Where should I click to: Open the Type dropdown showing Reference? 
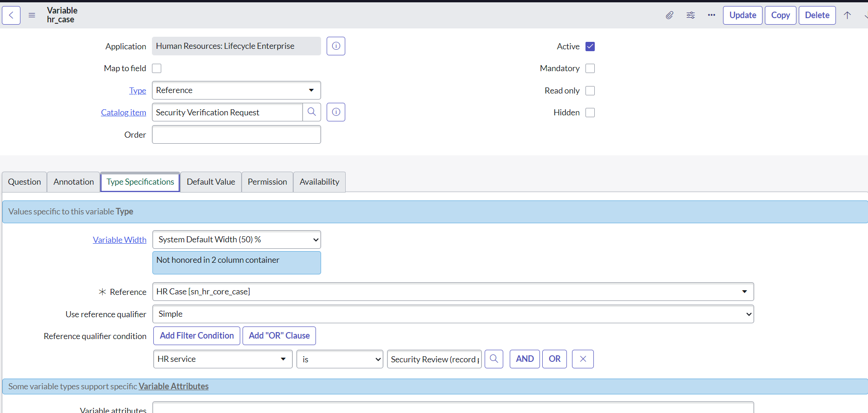tap(237, 90)
